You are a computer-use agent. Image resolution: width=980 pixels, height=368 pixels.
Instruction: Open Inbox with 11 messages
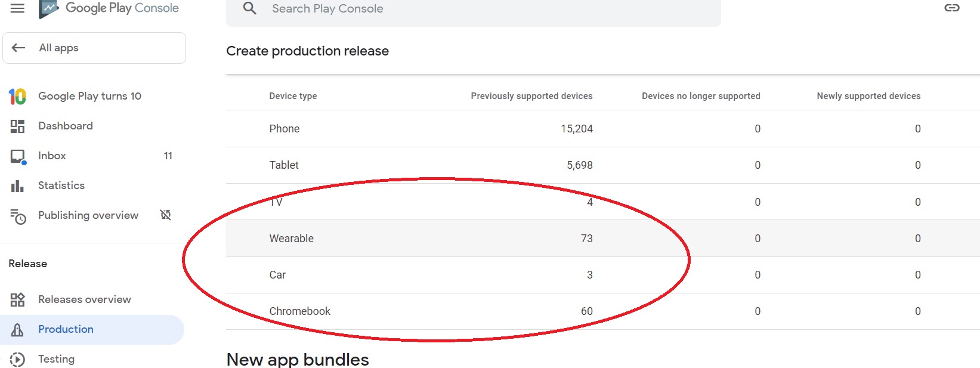pyautogui.click(x=52, y=156)
